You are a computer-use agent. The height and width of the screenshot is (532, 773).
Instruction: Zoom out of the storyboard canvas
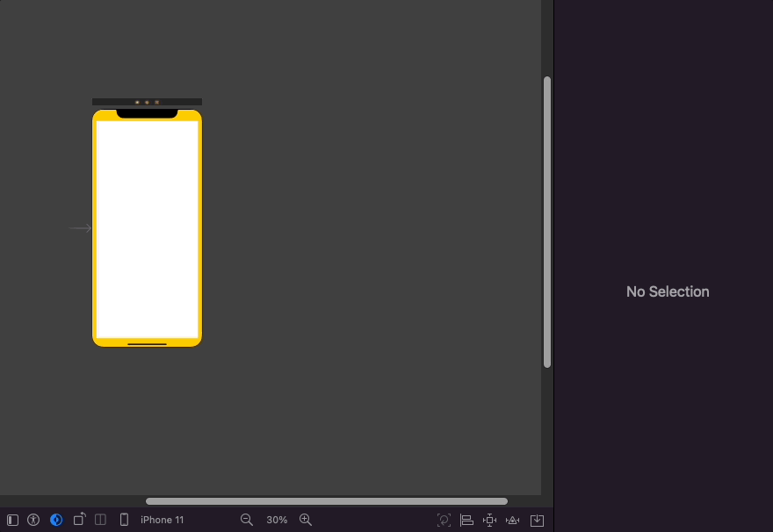pos(247,520)
